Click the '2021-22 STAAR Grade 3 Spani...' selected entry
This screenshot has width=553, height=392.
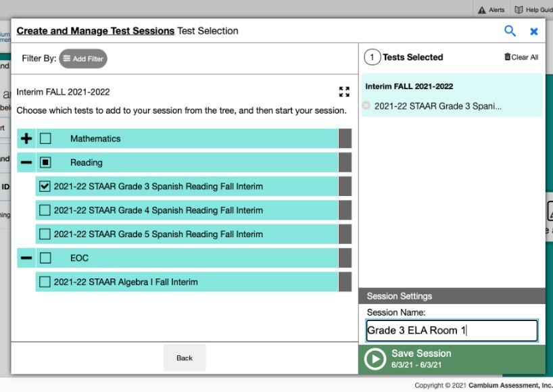tap(437, 105)
